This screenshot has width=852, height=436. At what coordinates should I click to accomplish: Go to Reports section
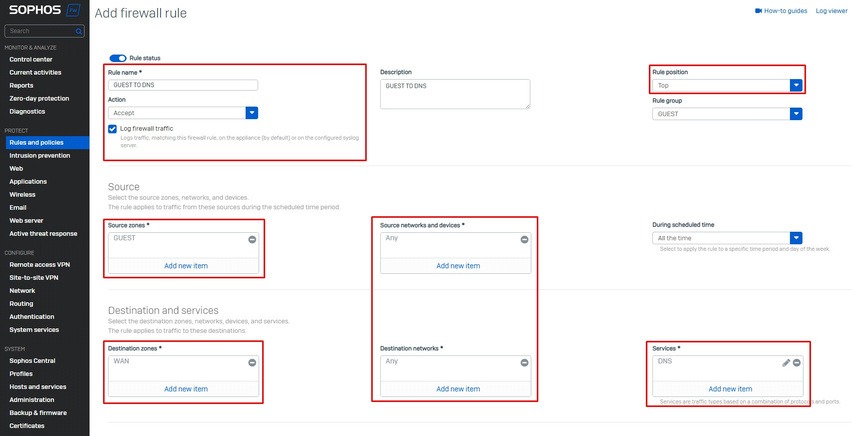[21, 85]
